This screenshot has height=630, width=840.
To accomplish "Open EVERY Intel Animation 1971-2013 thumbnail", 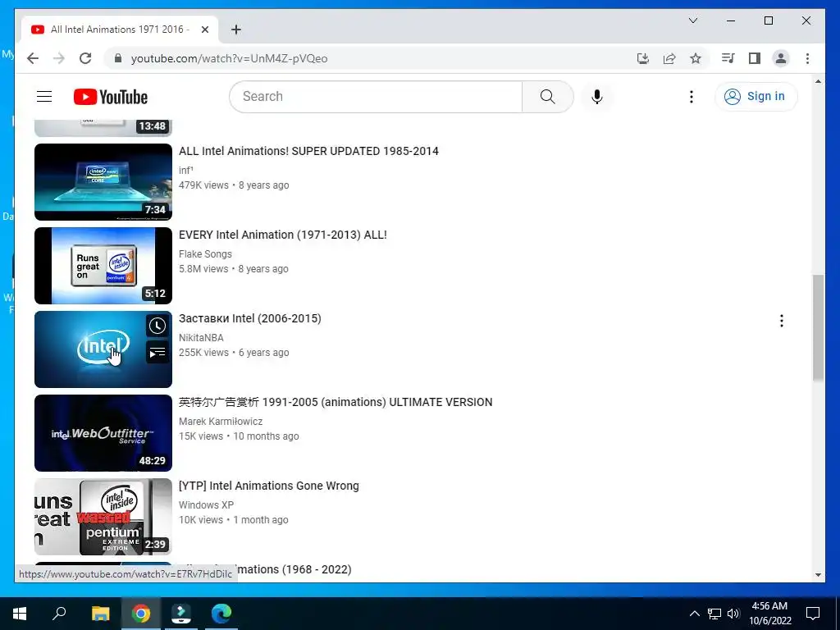I will pyautogui.click(x=103, y=266).
